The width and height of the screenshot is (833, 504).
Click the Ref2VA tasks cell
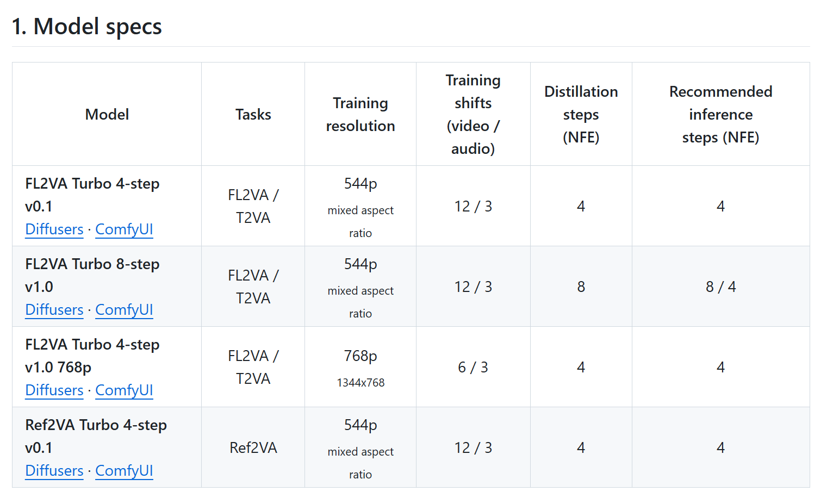click(x=253, y=447)
